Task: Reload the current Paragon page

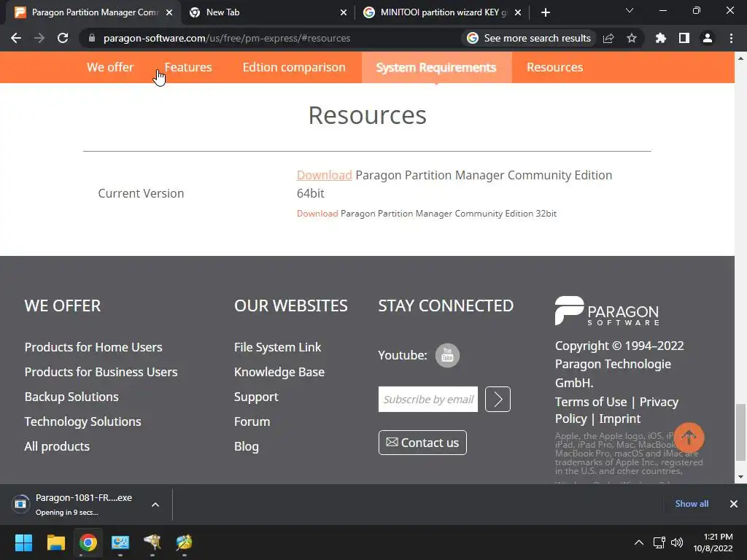Action: click(x=63, y=38)
